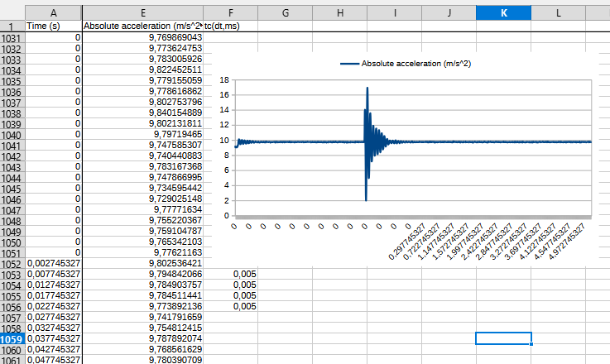Screen dimensions: 610x364
Task: Click column H header
Action: tap(340, 12)
